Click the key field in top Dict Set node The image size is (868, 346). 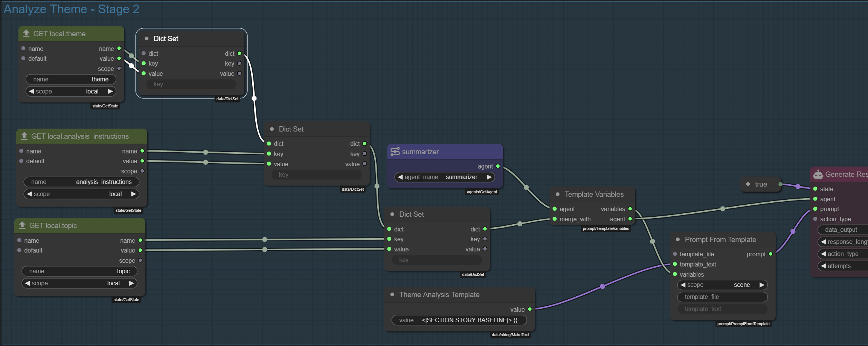tap(191, 84)
